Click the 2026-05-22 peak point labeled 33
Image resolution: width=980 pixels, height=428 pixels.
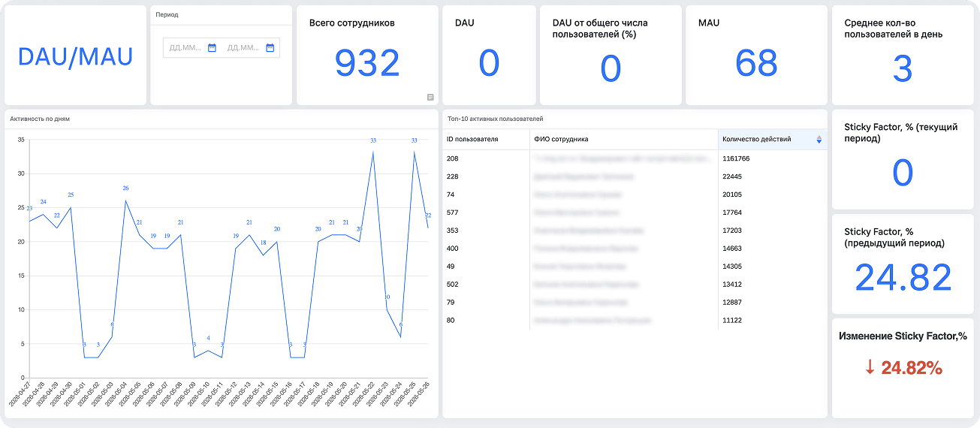point(373,152)
